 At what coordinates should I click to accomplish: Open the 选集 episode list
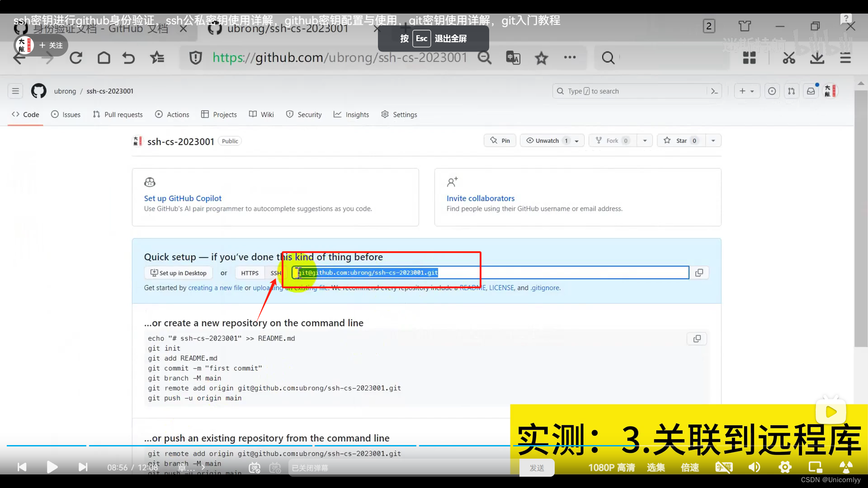point(656,468)
